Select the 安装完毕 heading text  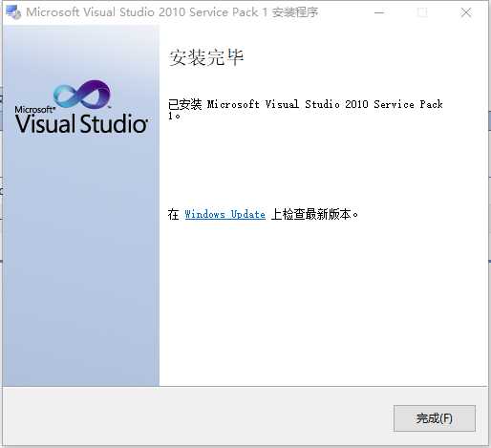click(206, 57)
